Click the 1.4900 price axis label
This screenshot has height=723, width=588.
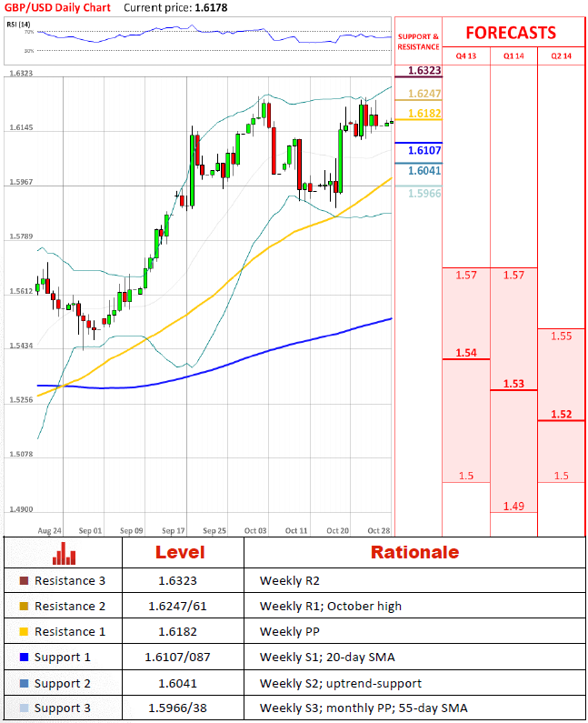pyautogui.click(x=21, y=509)
